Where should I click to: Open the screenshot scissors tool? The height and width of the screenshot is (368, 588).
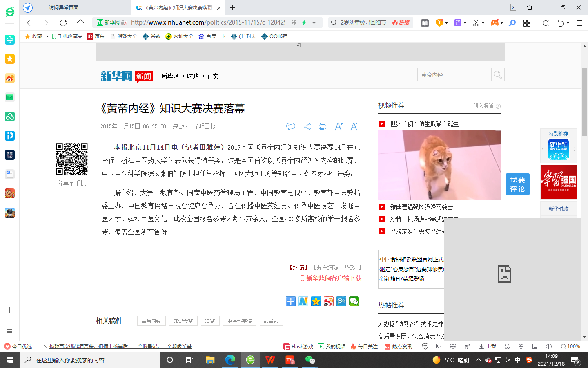(x=476, y=23)
